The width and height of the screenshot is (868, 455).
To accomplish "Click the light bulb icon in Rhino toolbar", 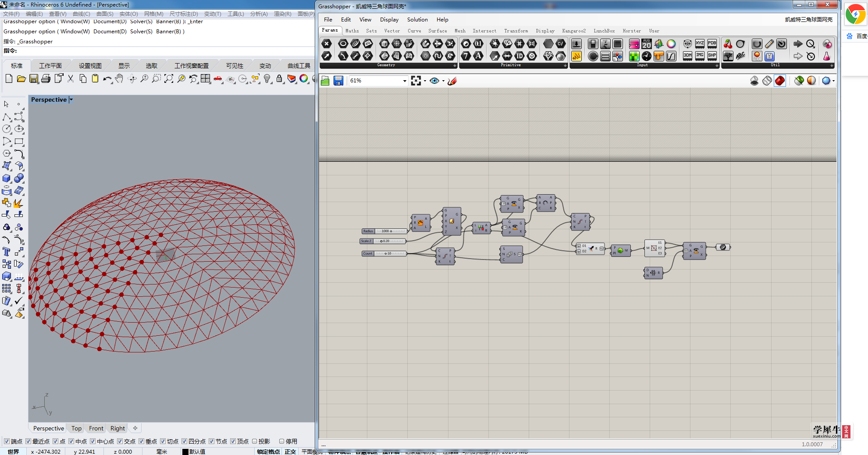I will [x=267, y=78].
